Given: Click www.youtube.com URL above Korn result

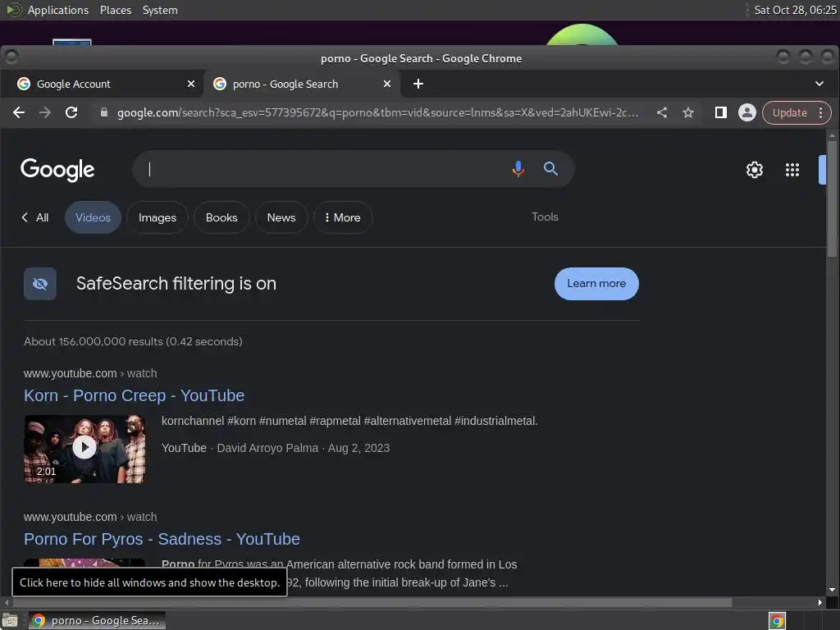Looking at the screenshot, I should (71, 373).
